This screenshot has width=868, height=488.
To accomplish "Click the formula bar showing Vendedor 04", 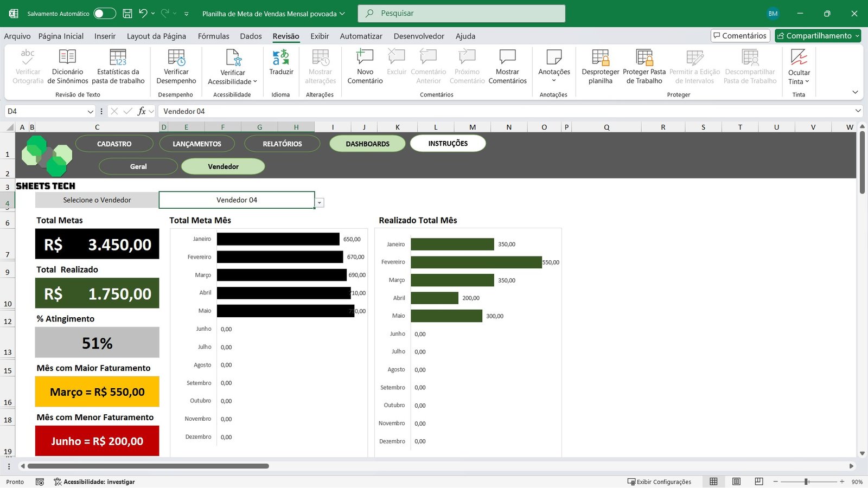I will click(505, 111).
